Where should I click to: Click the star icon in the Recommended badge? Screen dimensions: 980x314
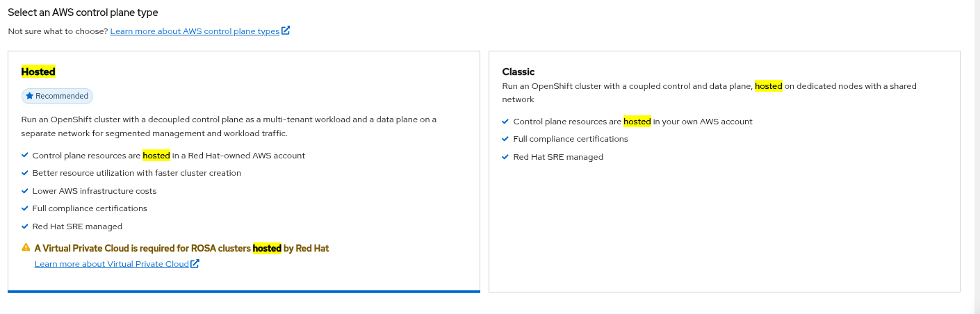click(30, 97)
